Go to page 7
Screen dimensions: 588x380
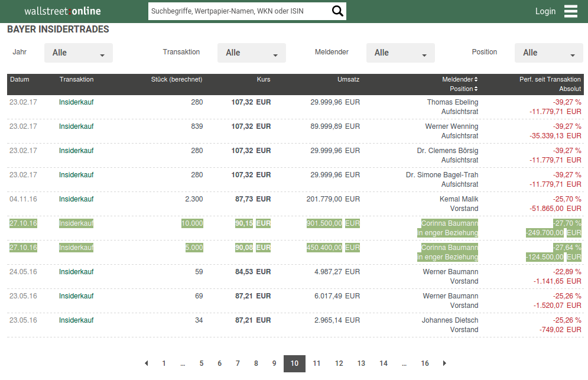click(x=238, y=363)
